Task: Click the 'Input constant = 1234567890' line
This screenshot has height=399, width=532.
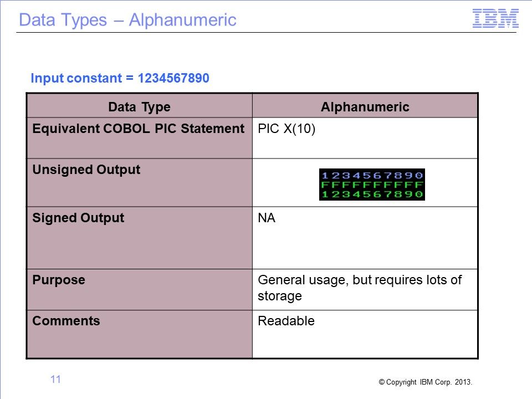Action: [x=120, y=78]
